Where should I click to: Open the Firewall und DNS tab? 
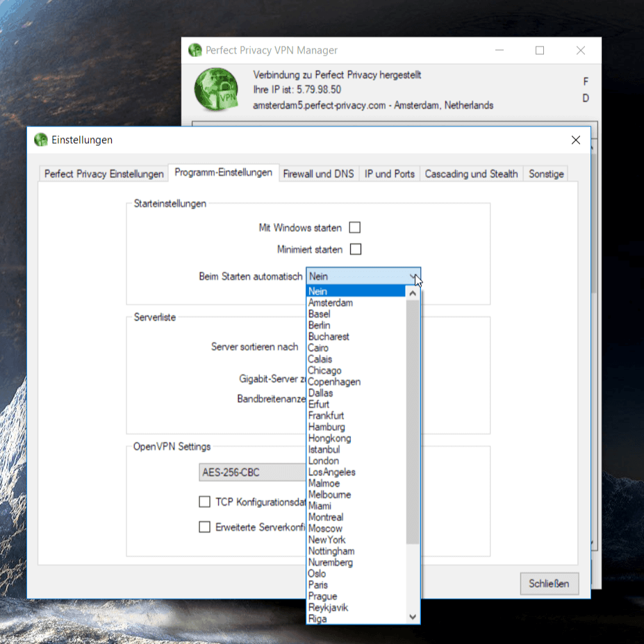pos(318,174)
